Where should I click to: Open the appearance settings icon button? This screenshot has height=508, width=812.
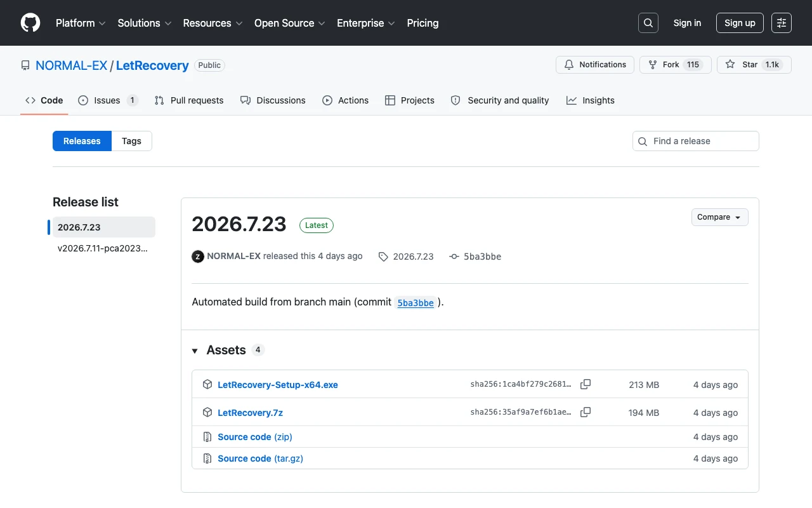pos(782,23)
